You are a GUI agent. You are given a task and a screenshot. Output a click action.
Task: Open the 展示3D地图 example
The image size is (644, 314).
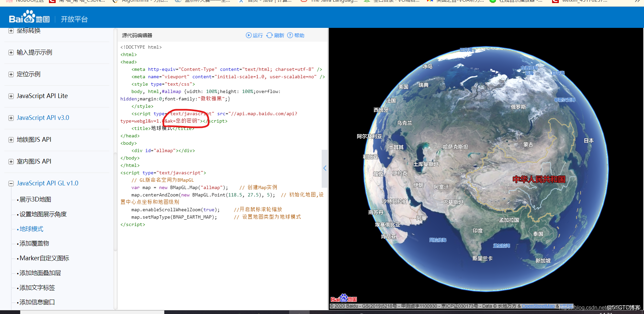click(x=35, y=199)
